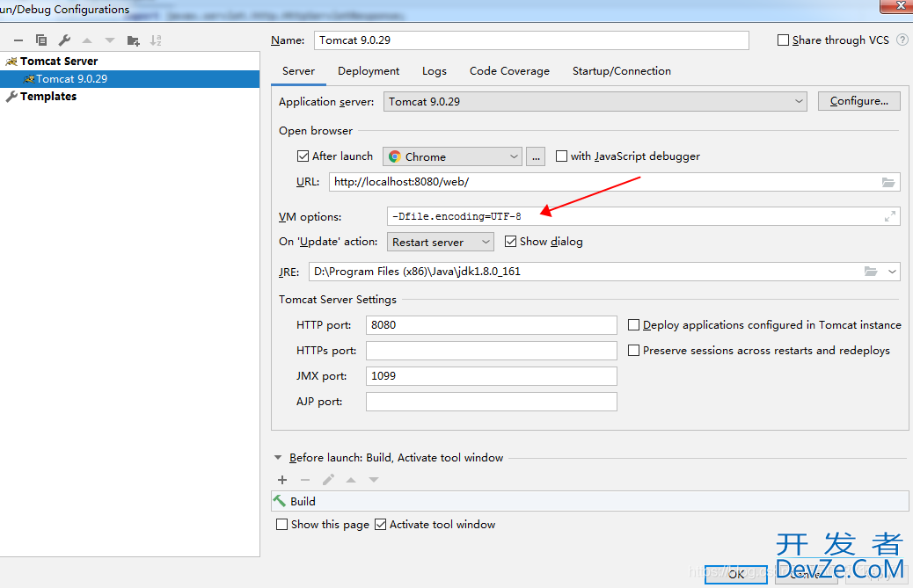
Task: Click in JMX port field
Action: (492, 376)
